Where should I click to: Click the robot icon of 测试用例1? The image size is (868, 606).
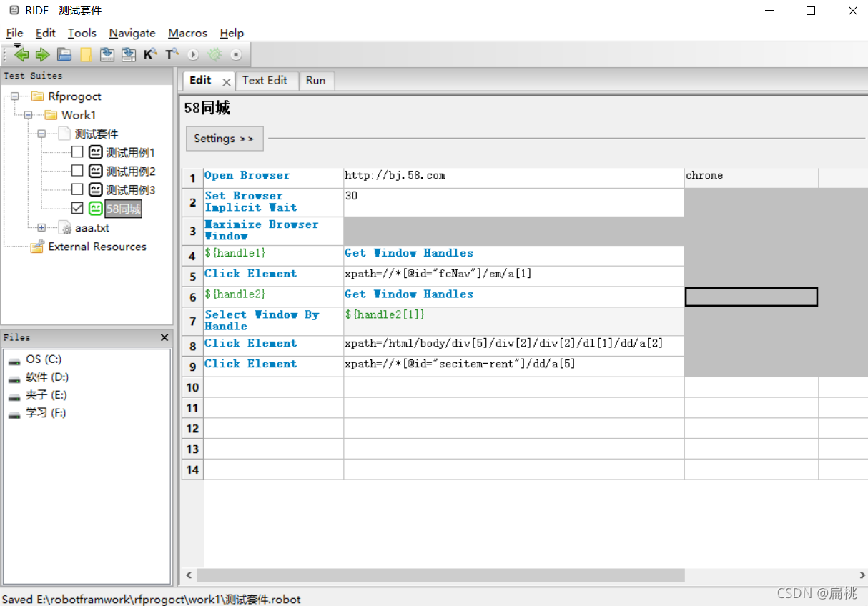pyautogui.click(x=96, y=152)
